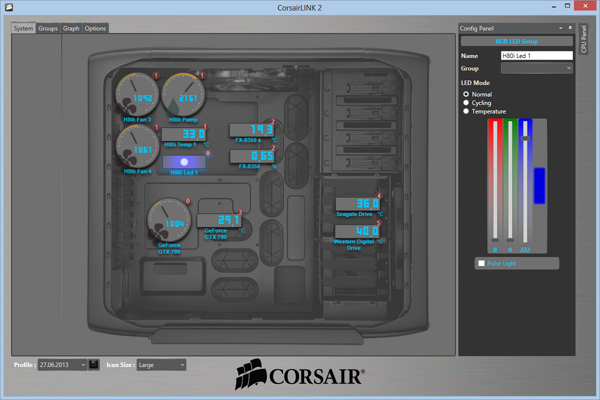
Task: Enable the Pulse Light checkbox
Action: tap(481, 263)
